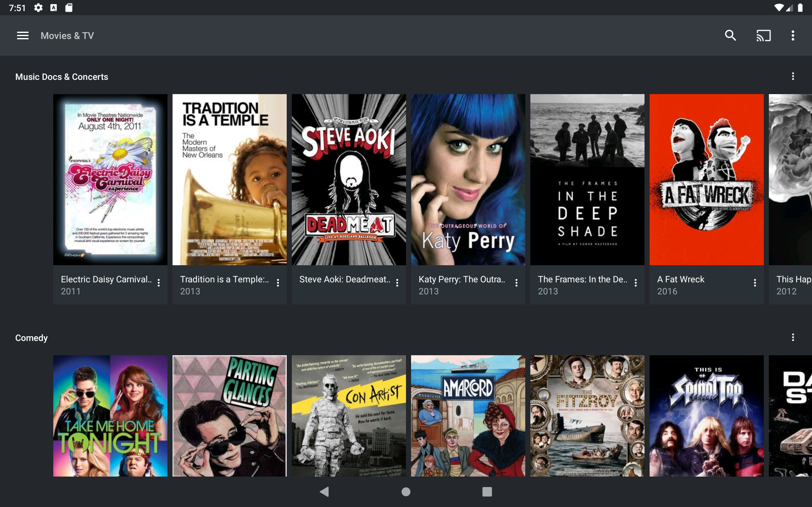The height and width of the screenshot is (507, 812).
Task: Expand the Music Docs & Concerts section menu
Action: tap(793, 76)
